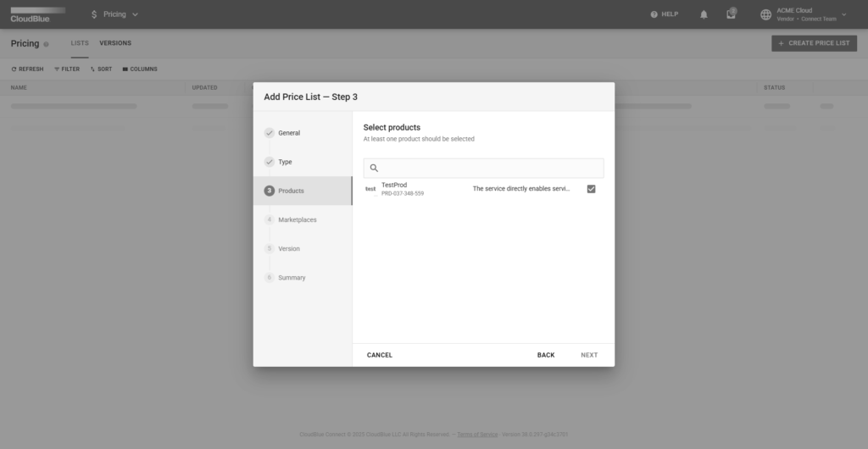Go to the General step
The width and height of the screenshot is (868, 449).
[288, 133]
